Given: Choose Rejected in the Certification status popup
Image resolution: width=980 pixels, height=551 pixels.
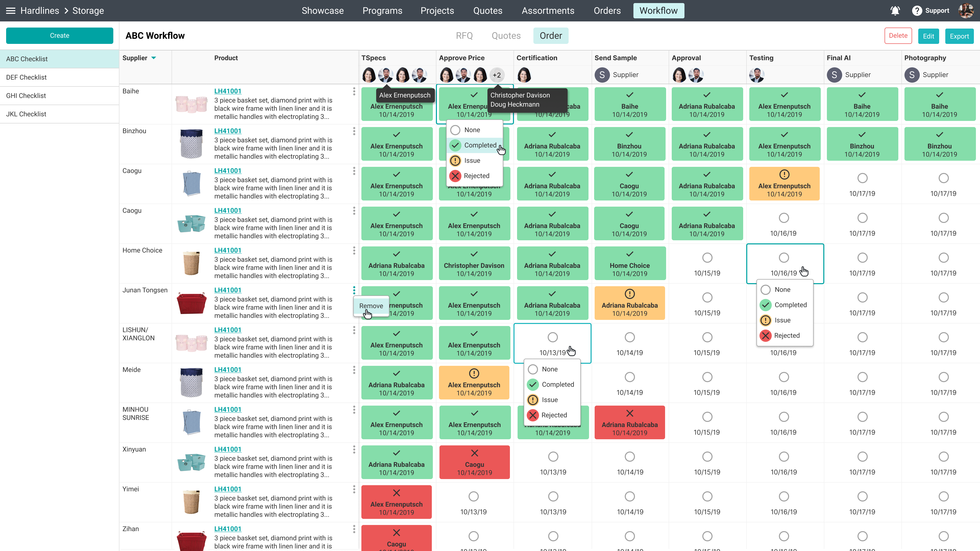Looking at the screenshot, I should click(x=554, y=415).
